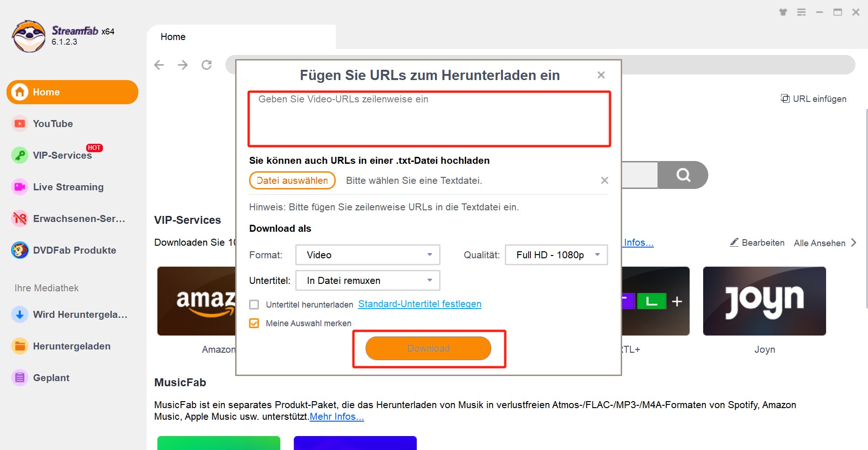Reload the page with refresh icon
The height and width of the screenshot is (450, 868).
click(x=207, y=65)
